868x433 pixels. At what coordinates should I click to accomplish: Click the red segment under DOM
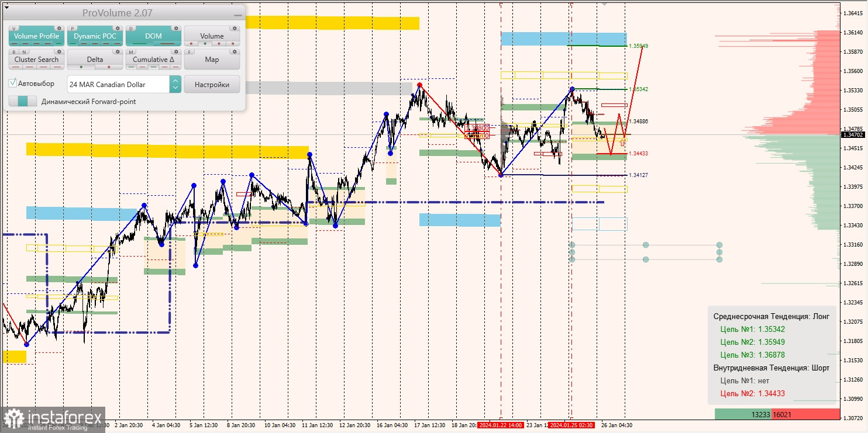tap(167, 43)
